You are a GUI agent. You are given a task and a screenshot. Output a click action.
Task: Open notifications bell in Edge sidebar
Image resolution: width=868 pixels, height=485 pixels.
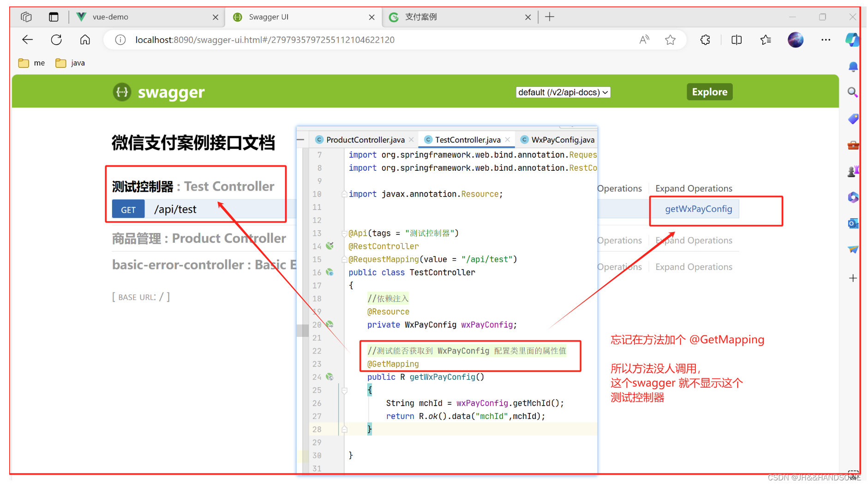[x=853, y=67]
